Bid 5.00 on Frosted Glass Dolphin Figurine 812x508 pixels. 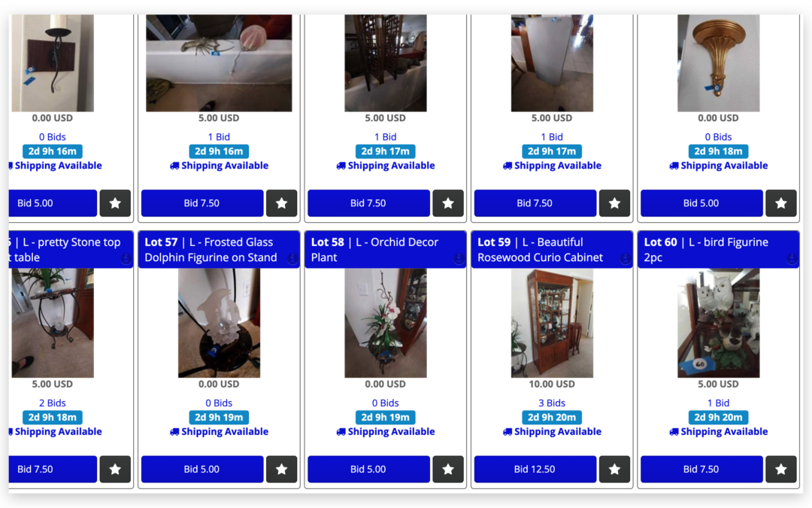pos(202,469)
